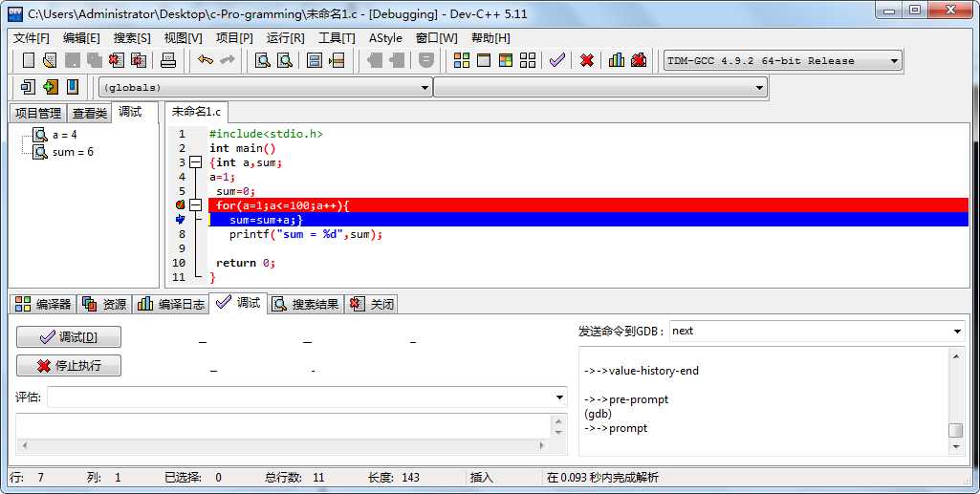The image size is (980, 494).
Task: Open the TDM-GCC compiler set dropdown
Action: (x=894, y=60)
